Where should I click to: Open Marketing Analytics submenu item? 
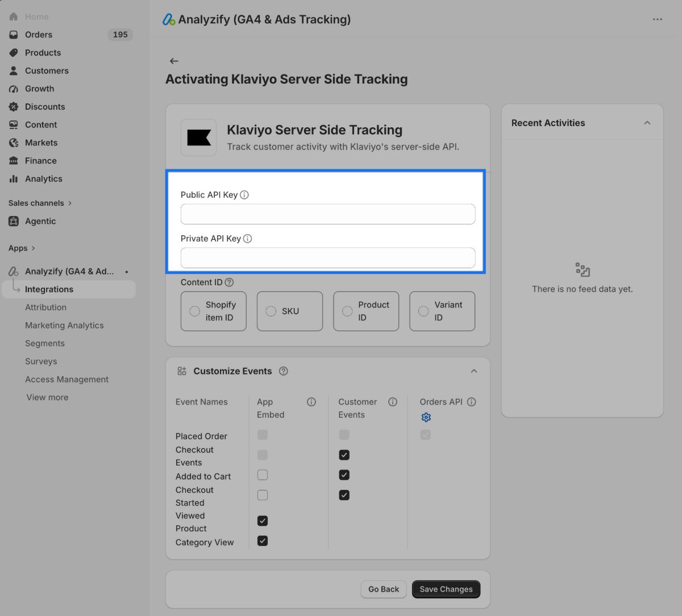[x=64, y=326]
